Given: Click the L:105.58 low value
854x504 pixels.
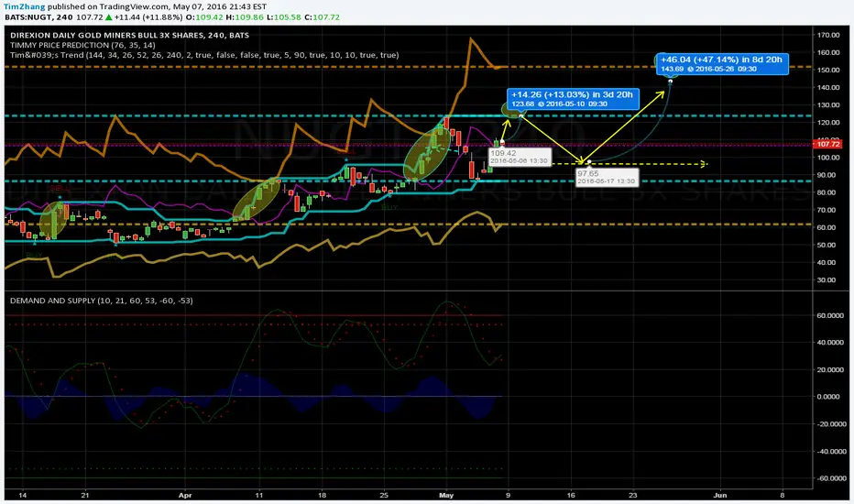Looking at the screenshot, I should [283, 16].
